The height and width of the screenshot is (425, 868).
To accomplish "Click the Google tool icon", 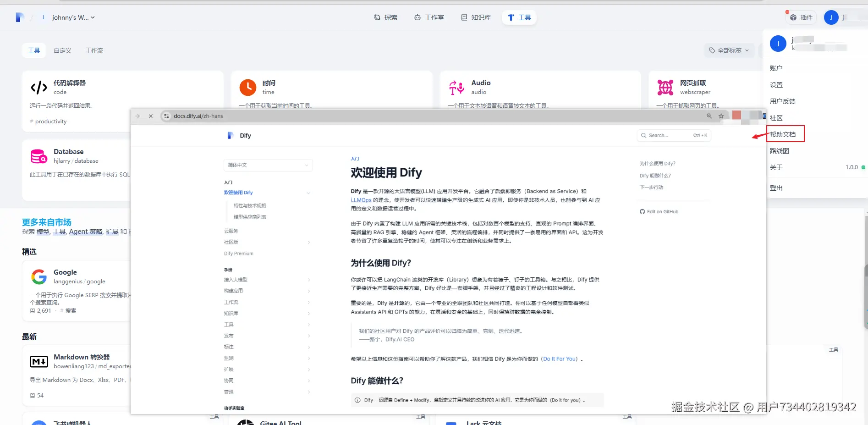I will [39, 276].
